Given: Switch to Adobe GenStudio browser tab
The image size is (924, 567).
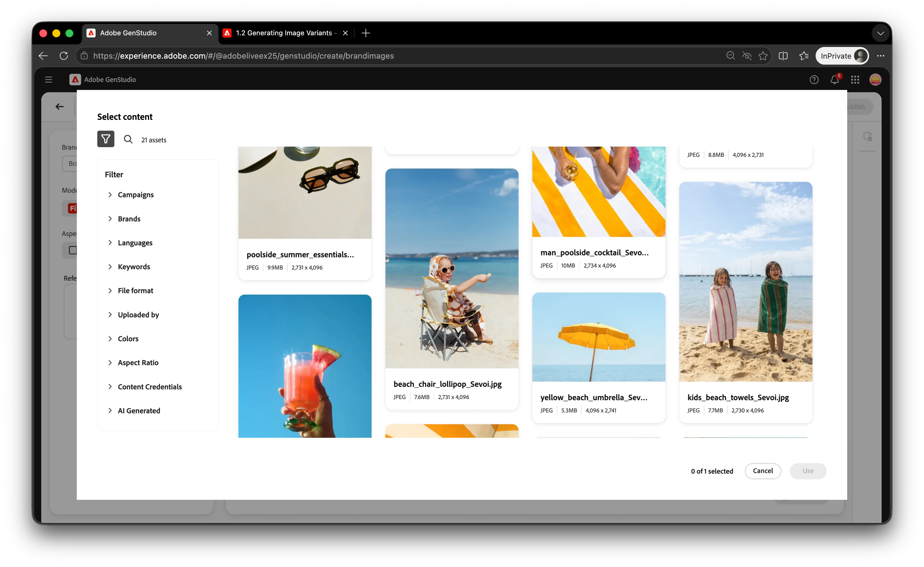Looking at the screenshot, I should (x=150, y=33).
